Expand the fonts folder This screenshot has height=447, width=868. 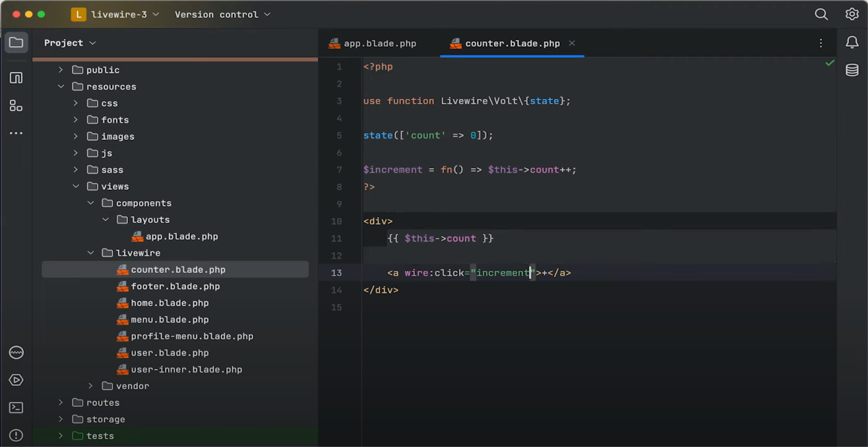point(75,120)
